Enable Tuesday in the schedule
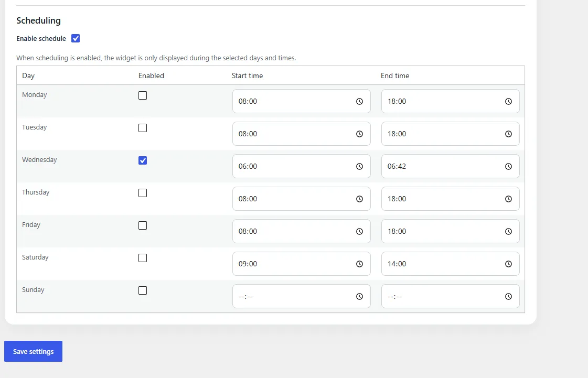This screenshot has height=378, width=588. [143, 128]
